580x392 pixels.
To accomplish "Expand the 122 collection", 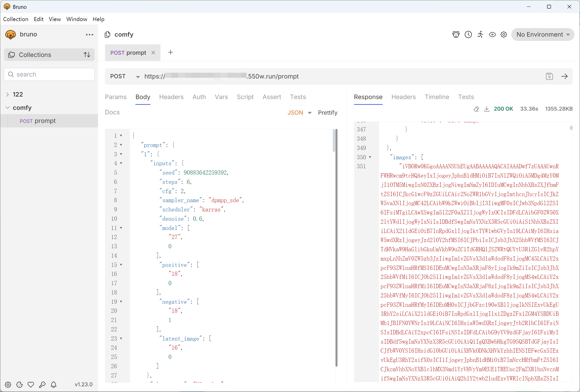I will 8,94.
